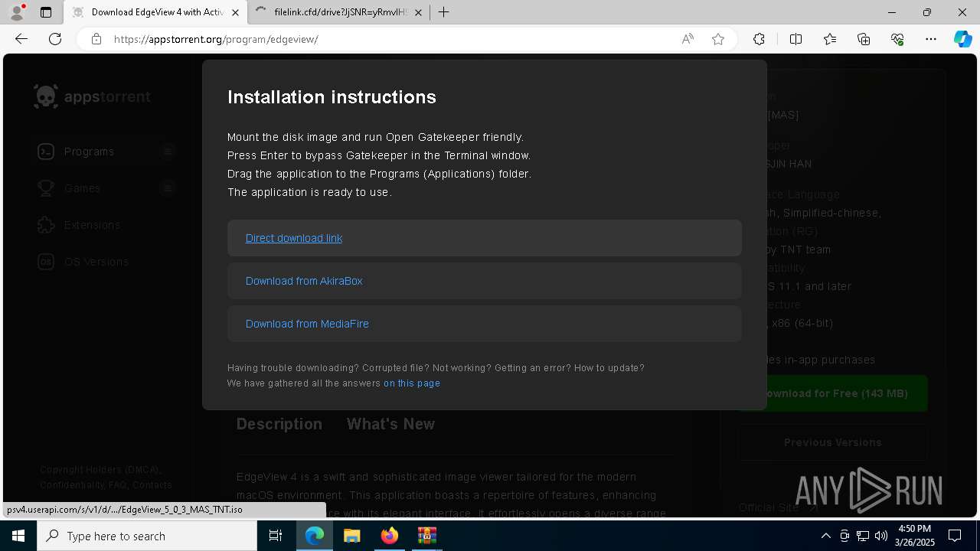The image size is (980, 551).
Task: Visit the Official Site link
Action: point(778,507)
